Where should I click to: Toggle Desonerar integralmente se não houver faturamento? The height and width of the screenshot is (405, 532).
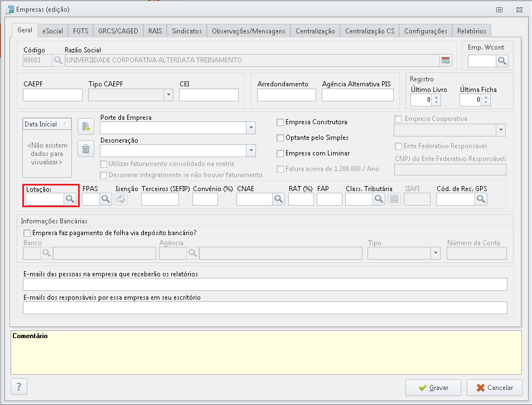[x=104, y=175]
